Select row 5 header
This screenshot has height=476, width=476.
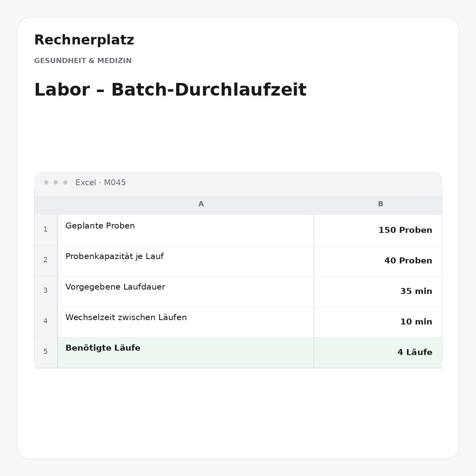[46, 352]
